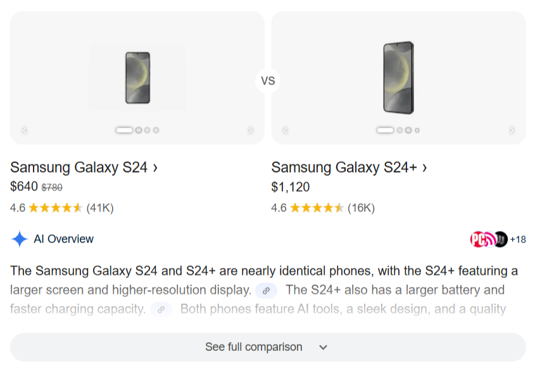The image size is (535, 370).
Task: Click the AI Overview sparkle icon
Action: point(19,239)
